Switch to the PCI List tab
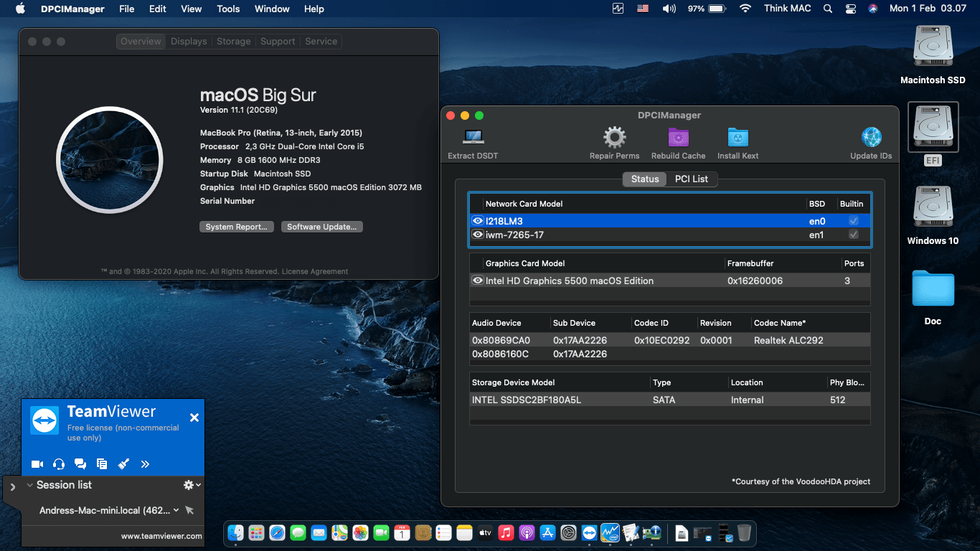 (x=691, y=179)
